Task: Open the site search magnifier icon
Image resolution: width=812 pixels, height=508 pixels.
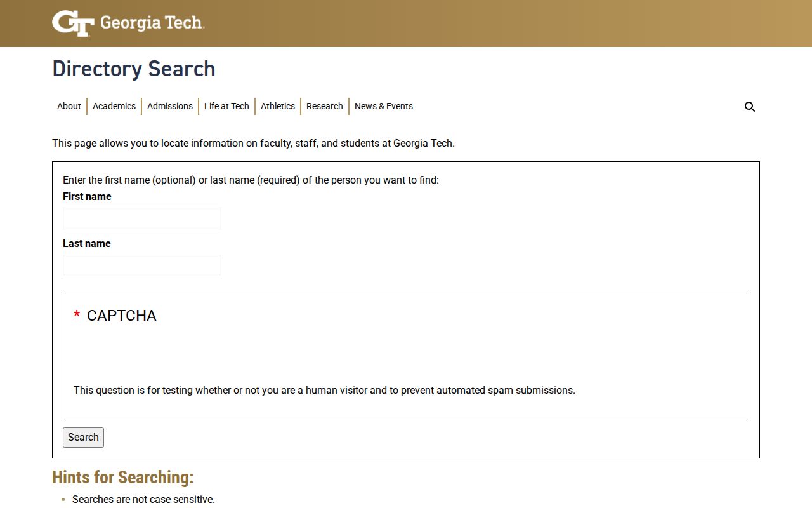Action: [x=750, y=107]
